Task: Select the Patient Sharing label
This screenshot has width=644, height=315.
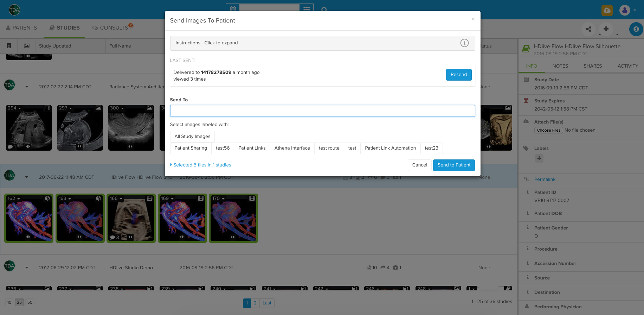Action: 191,148
